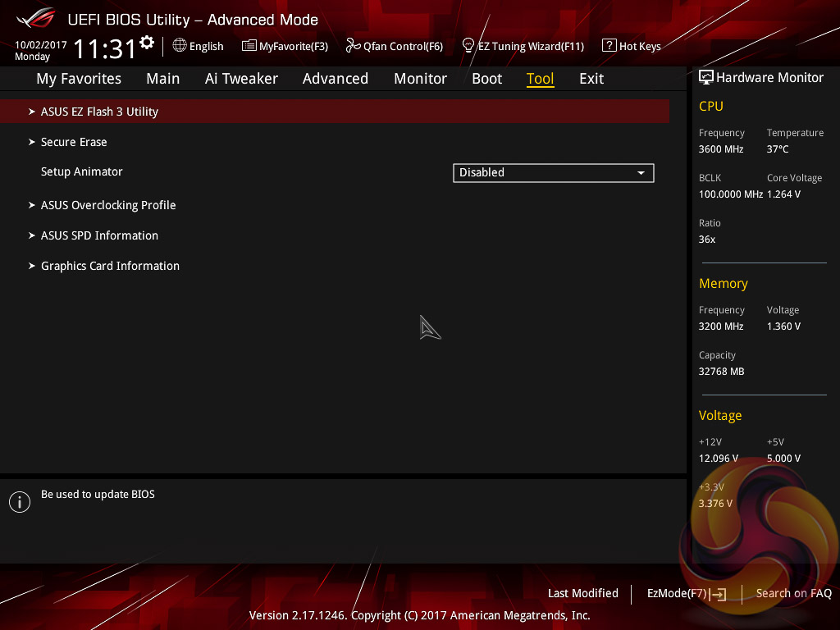
Task: Click the MyFavorite(F3) list icon
Action: pos(249,46)
